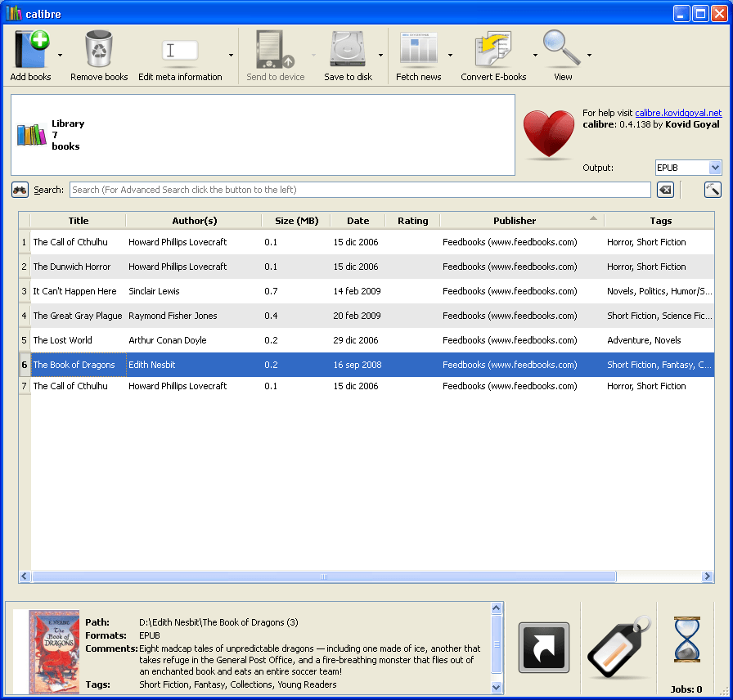Click the white arrow shortcut icon at bottom
733x700 pixels.
click(x=543, y=645)
